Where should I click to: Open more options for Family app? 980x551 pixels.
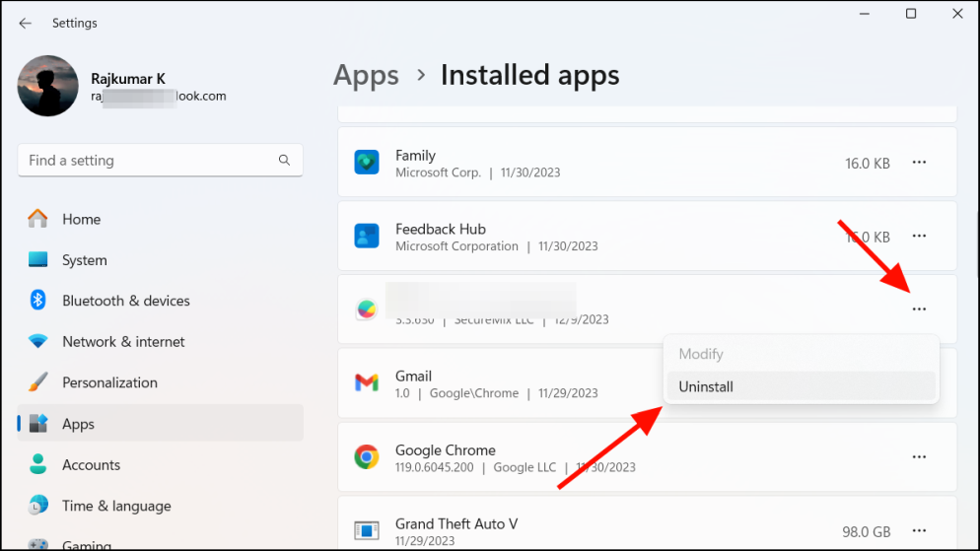pos(919,163)
